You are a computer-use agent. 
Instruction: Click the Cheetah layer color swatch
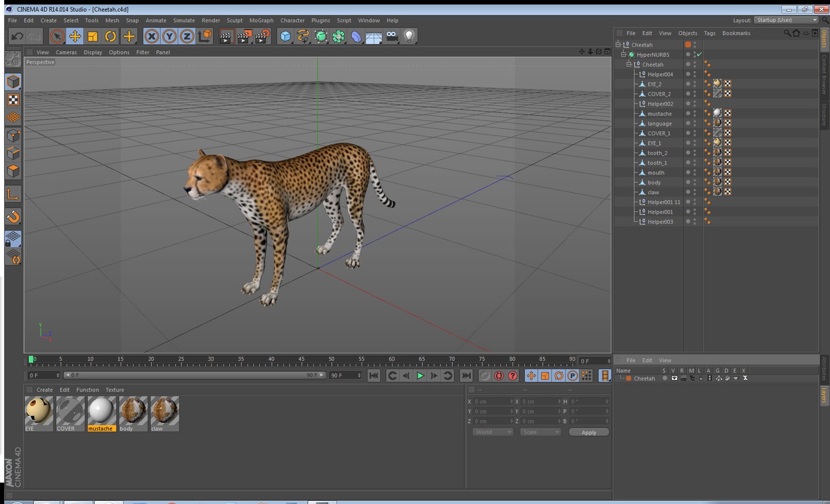(x=629, y=378)
